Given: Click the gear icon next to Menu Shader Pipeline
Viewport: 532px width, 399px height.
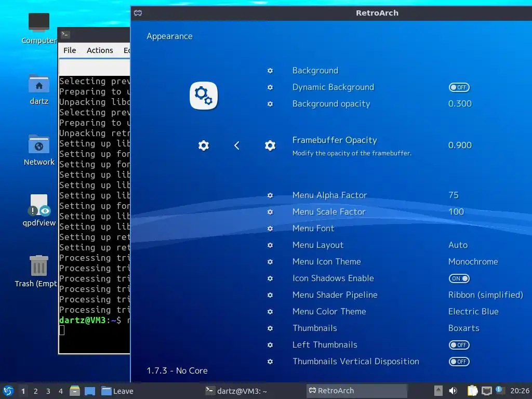Looking at the screenshot, I should [x=270, y=295].
